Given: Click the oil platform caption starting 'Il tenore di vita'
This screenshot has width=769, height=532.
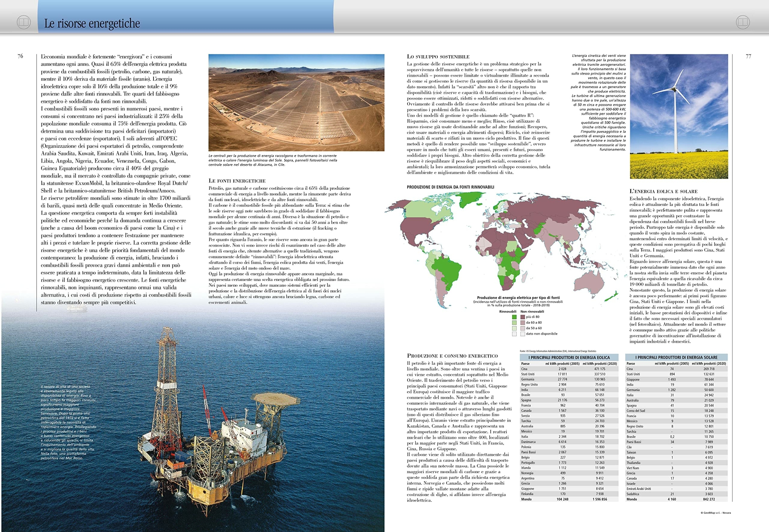Looking at the screenshot, I should coord(68,422).
